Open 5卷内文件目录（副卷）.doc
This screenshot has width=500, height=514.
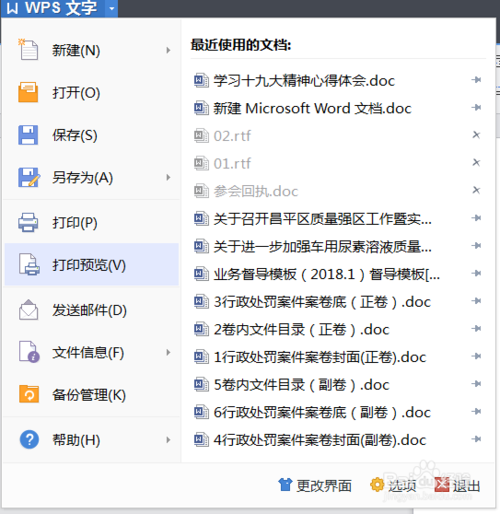[x=338, y=385]
